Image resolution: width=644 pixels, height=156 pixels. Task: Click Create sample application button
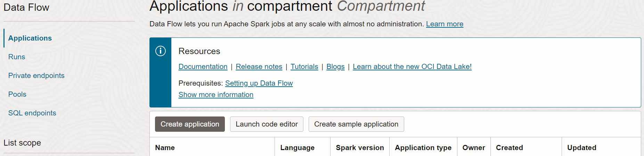(x=356, y=124)
